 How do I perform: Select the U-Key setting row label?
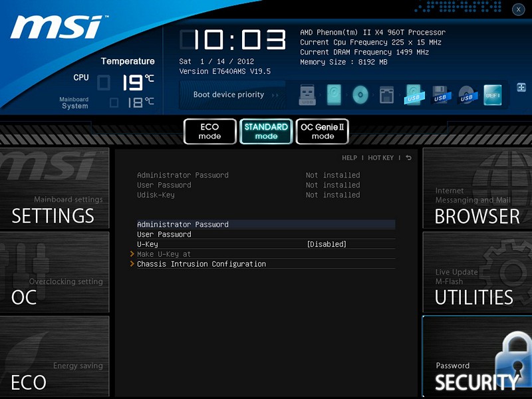[x=148, y=244]
